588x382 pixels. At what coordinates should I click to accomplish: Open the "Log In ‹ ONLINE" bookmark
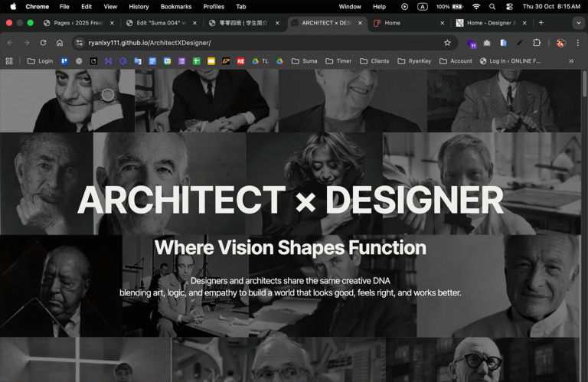pyautogui.click(x=510, y=61)
